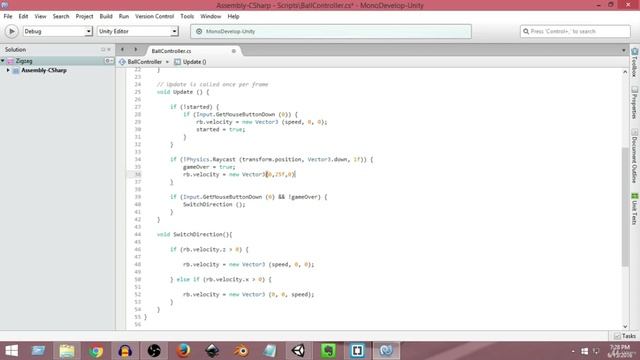Click 'SwitchDirection ();' call on line 40
This screenshot has height=360, width=640.
click(x=214, y=204)
